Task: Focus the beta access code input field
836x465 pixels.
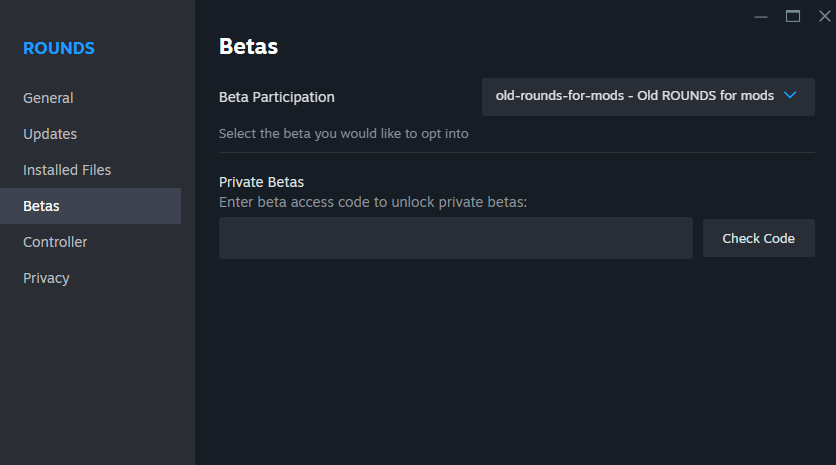Action: (455, 238)
